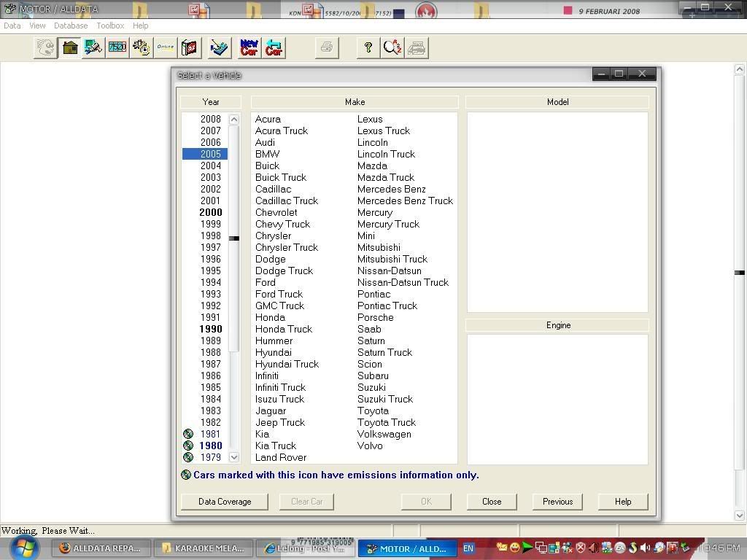Click the main window scrollbar thumb

tap(740, 273)
